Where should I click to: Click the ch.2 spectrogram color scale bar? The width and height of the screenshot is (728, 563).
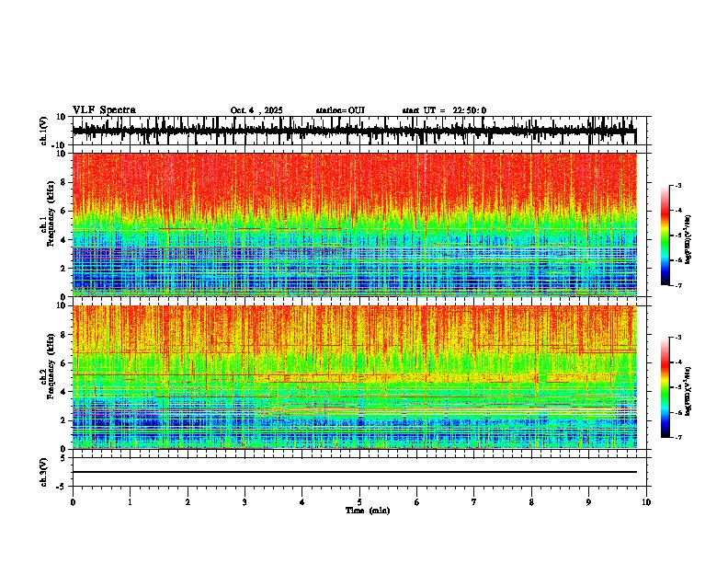tap(665, 387)
